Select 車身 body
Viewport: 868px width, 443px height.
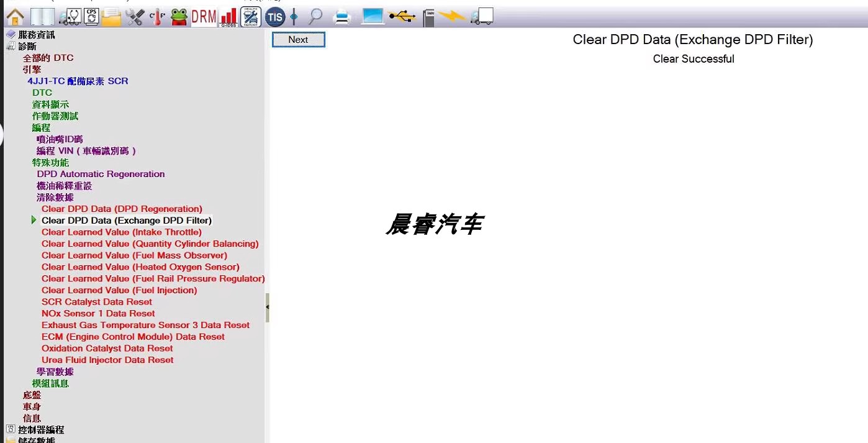[32, 406]
